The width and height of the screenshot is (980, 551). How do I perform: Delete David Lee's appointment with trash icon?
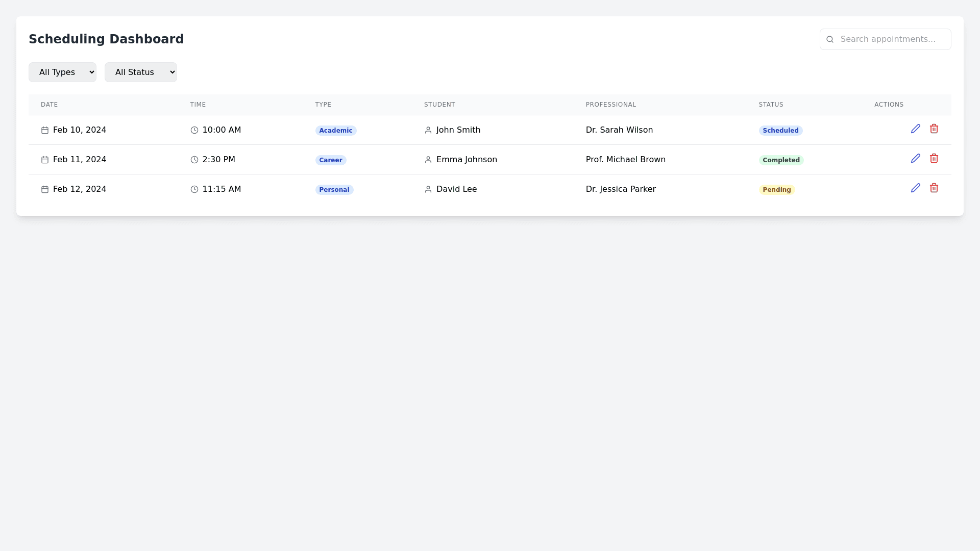(x=934, y=188)
